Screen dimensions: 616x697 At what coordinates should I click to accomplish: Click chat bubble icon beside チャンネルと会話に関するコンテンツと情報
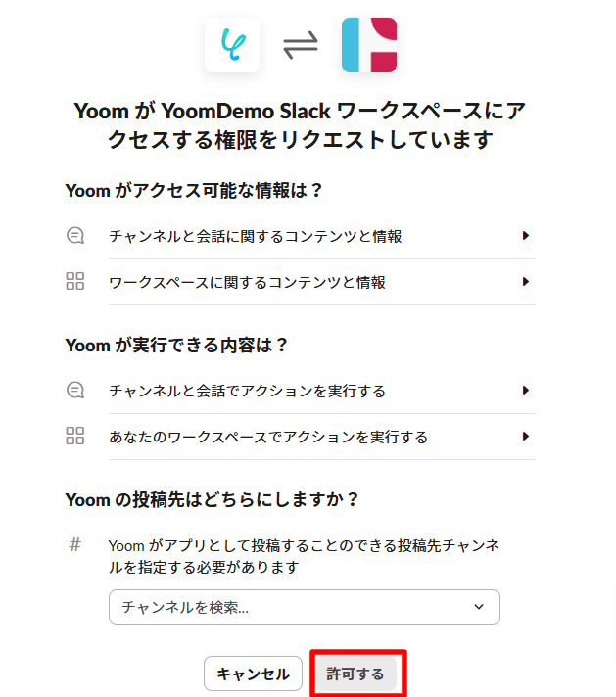(x=75, y=235)
